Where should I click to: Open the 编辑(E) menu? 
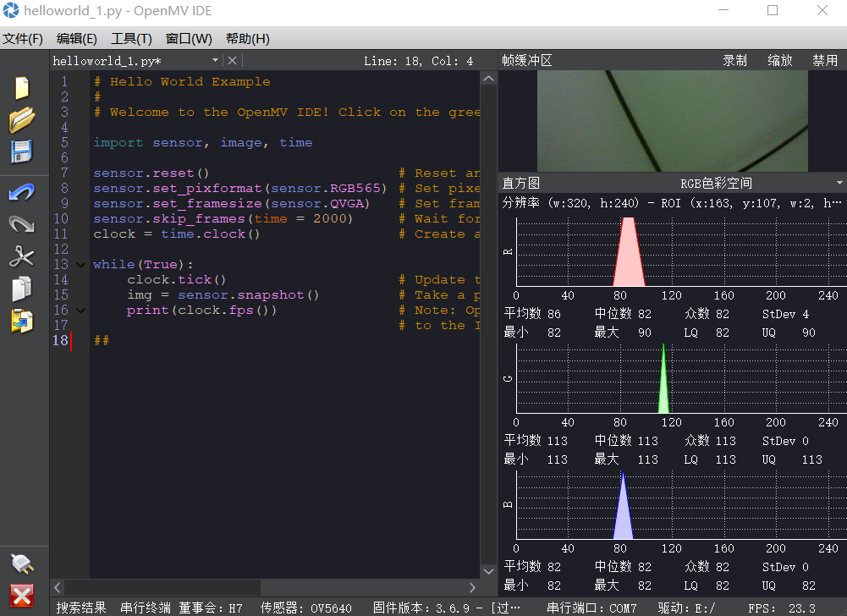point(77,39)
